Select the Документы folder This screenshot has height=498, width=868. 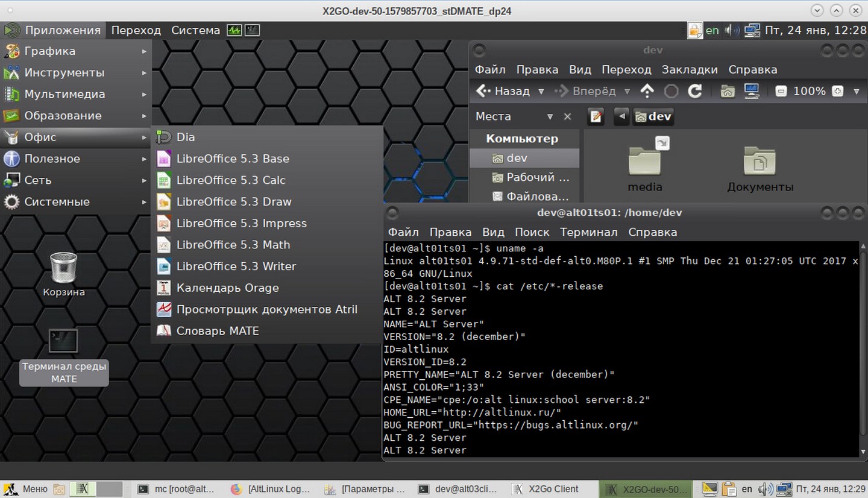[760, 169]
